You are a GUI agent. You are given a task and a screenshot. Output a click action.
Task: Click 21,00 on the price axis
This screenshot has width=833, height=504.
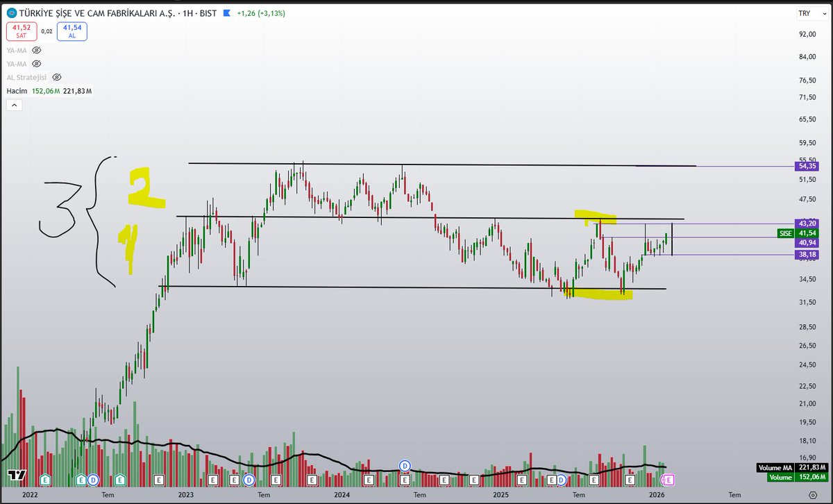click(807, 404)
